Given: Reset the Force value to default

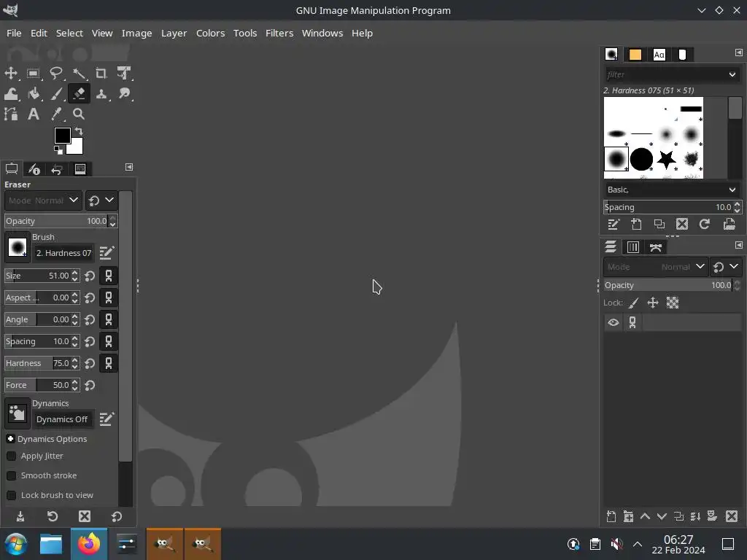Looking at the screenshot, I should click(90, 385).
